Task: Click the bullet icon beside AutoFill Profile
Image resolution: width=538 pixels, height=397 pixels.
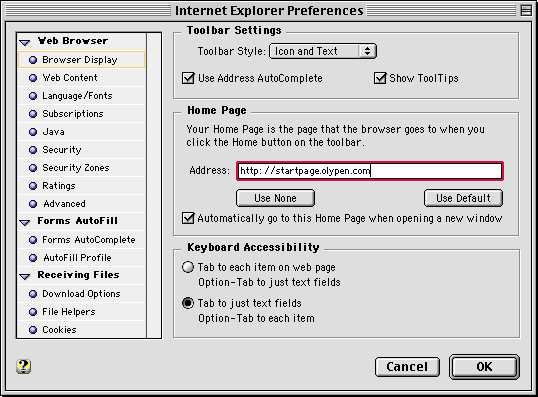Action: (33, 258)
